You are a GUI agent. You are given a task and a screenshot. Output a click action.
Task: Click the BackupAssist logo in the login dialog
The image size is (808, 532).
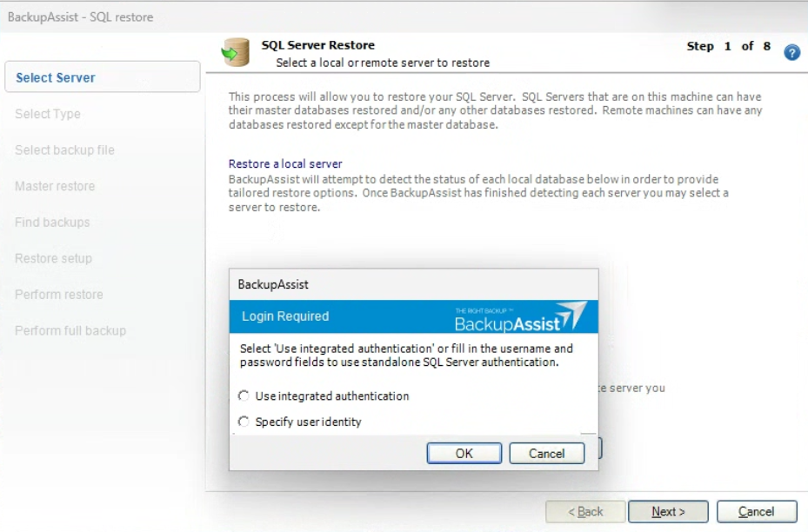tap(519, 320)
